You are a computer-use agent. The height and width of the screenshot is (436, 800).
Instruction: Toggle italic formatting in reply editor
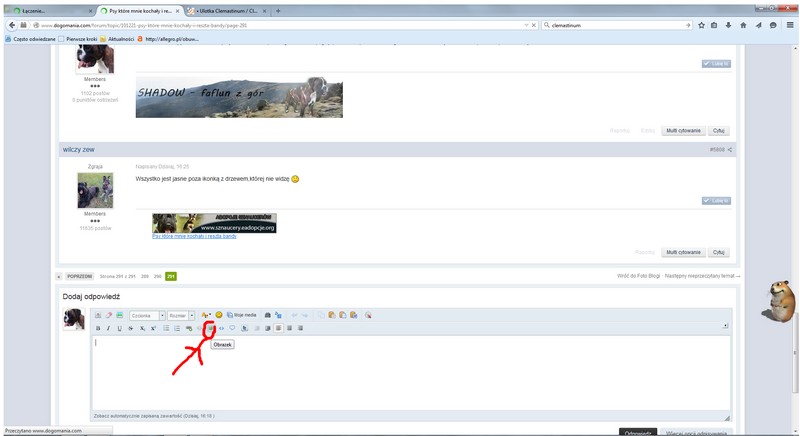(x=108, y=328)
